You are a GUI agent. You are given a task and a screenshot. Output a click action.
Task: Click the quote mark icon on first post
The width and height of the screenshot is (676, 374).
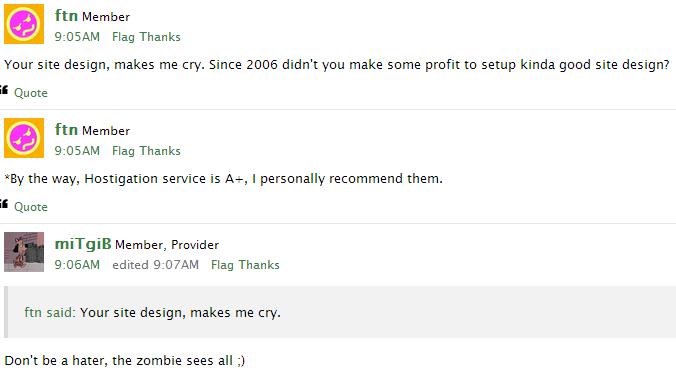point(4,90)
